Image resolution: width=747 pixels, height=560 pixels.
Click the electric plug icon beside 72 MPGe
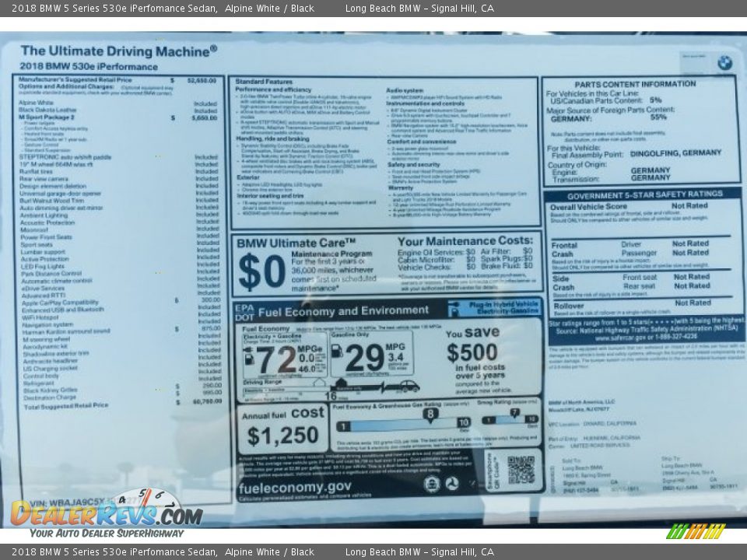[x=248, y=357]
